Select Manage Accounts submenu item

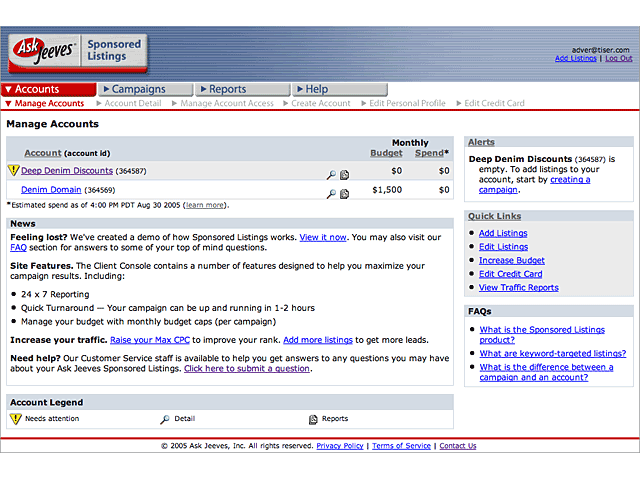pos(45,103)
